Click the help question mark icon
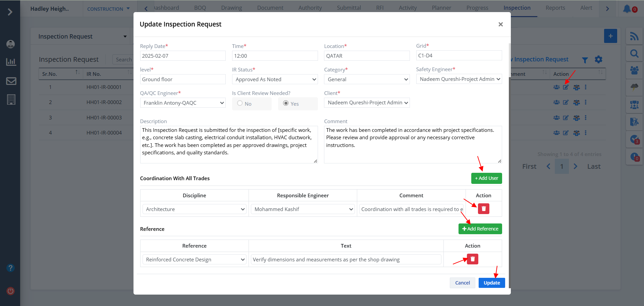 pyautogui.click(x=10, y=268)
